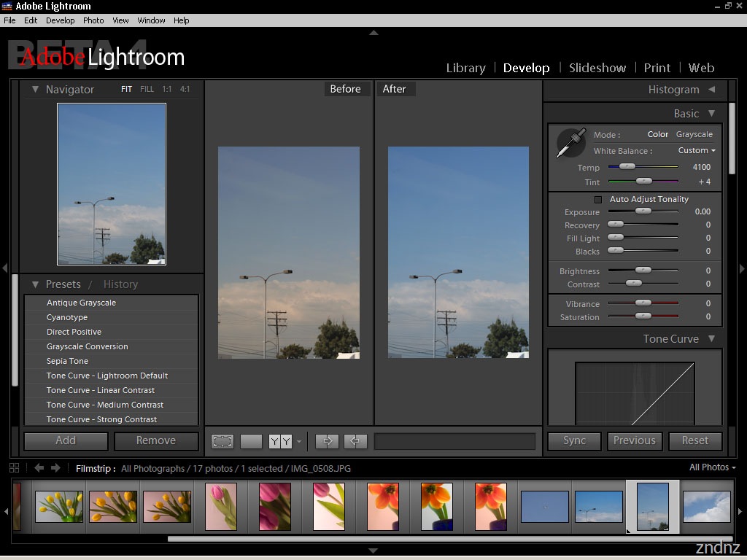Collapse the right panel side arrow
747x560 pixels.
pos(742,268)
